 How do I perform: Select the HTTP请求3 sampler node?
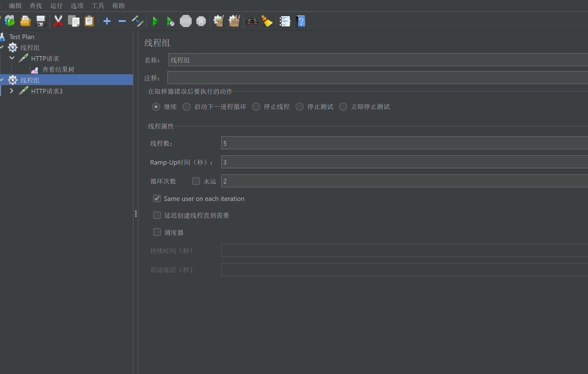point(47,91)
